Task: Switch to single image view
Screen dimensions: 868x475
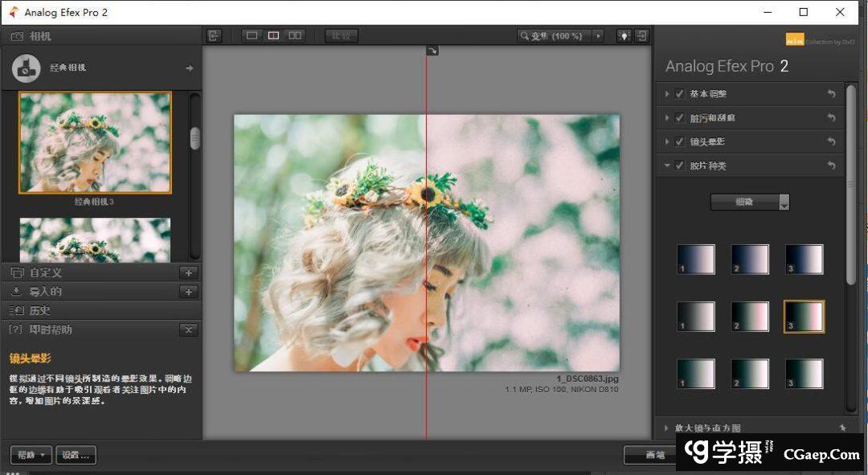Action: pos(252,36)
